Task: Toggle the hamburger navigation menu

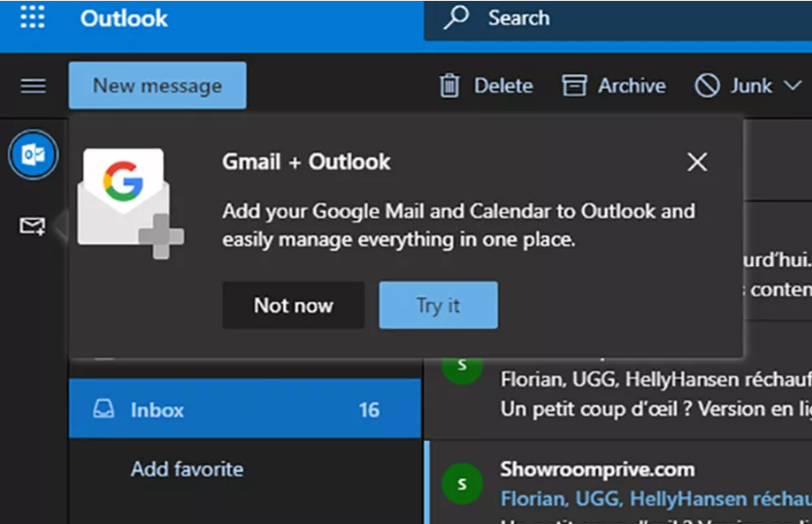Action: [x=33, y=85]
